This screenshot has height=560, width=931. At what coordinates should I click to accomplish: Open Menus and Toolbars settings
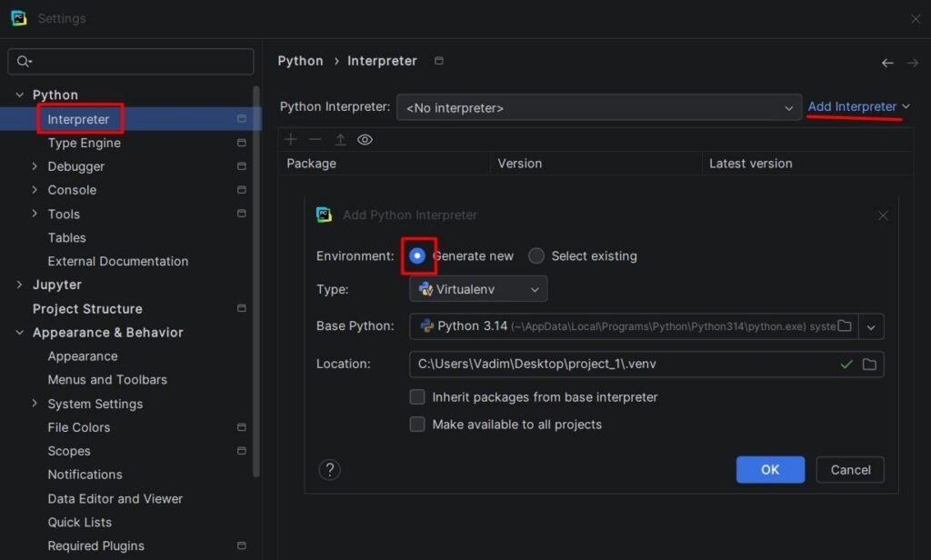(107, 379)
